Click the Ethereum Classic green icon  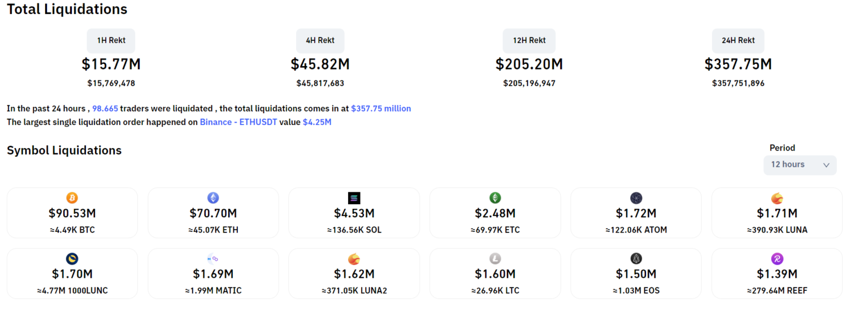[x=495, y=198]
